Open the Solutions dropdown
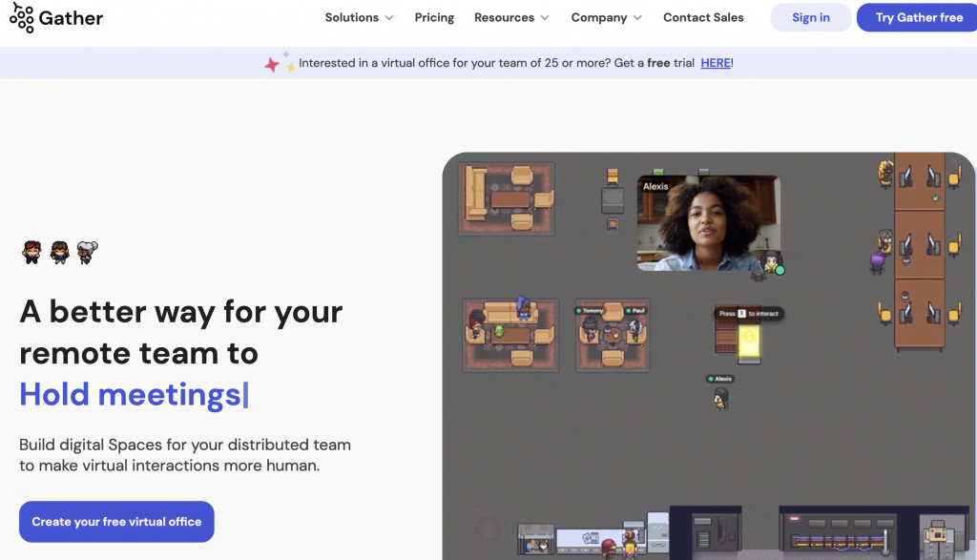The width and height of the screenshot is (977, 560). click(x=352, y=17)
